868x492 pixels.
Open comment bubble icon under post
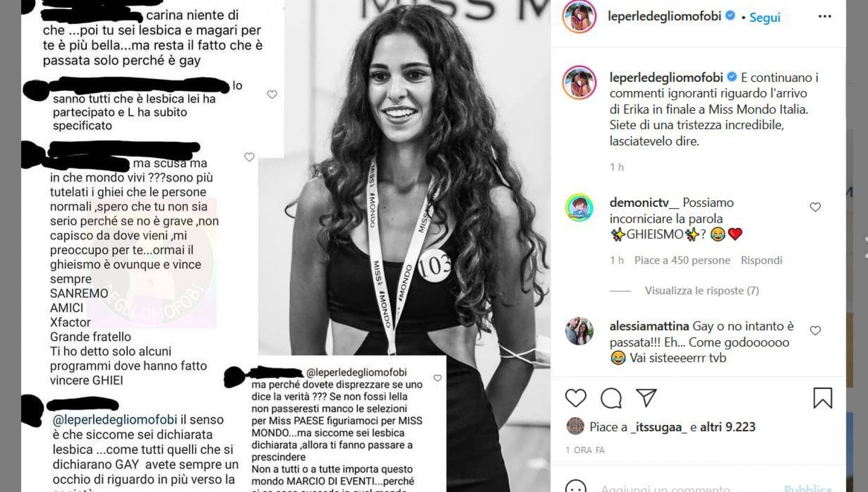[610, 398]
